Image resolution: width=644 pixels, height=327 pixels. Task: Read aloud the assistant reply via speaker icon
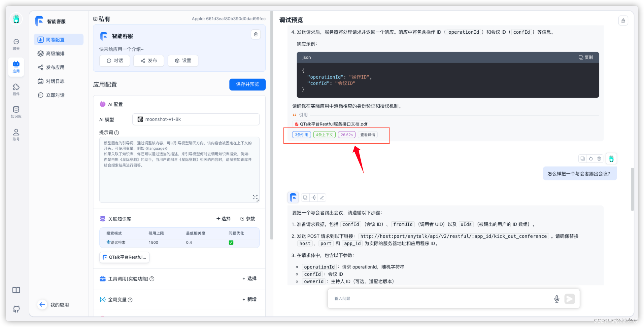pos(313,197)
